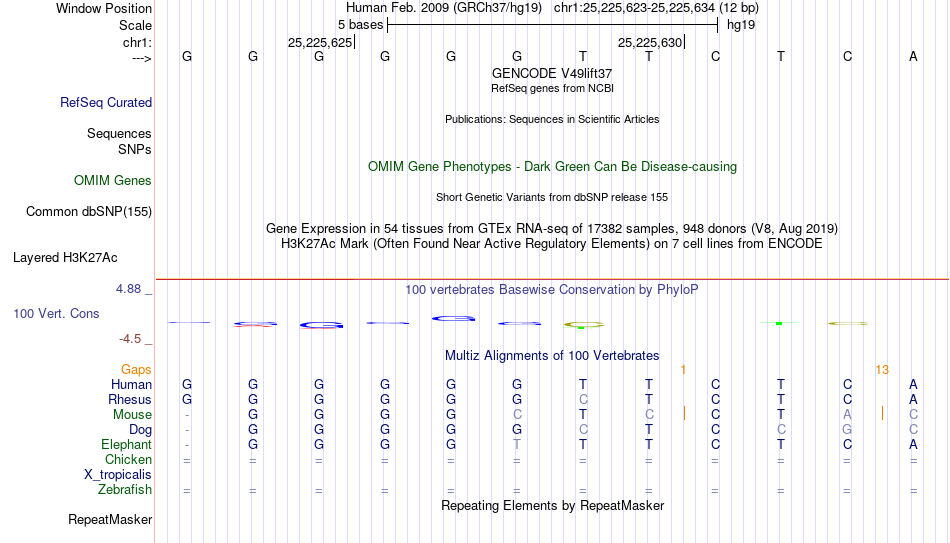
Task: Click the 'Human Feb. 2009 (GRCh37/hg19)' position header
Action: 444,8
